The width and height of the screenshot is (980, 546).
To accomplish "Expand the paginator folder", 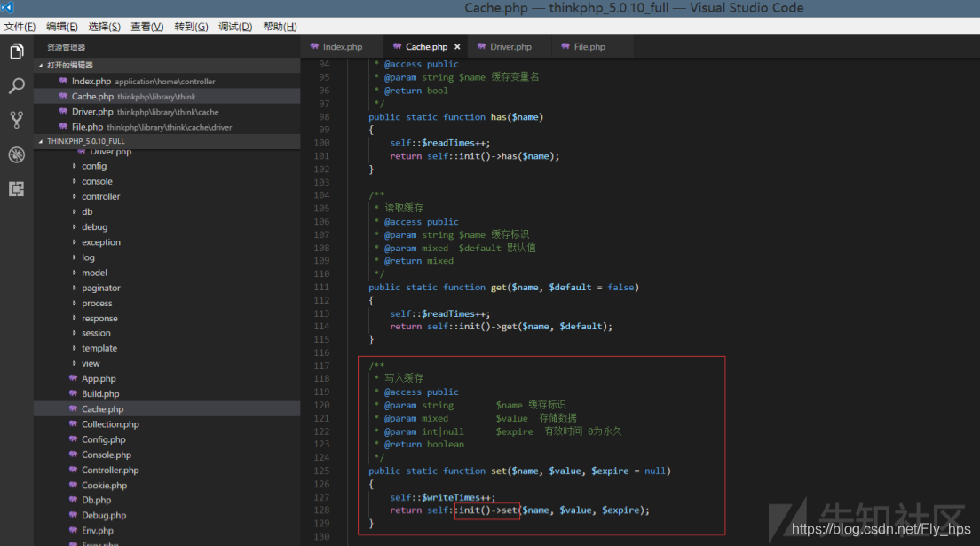I will tap(100, 288).
